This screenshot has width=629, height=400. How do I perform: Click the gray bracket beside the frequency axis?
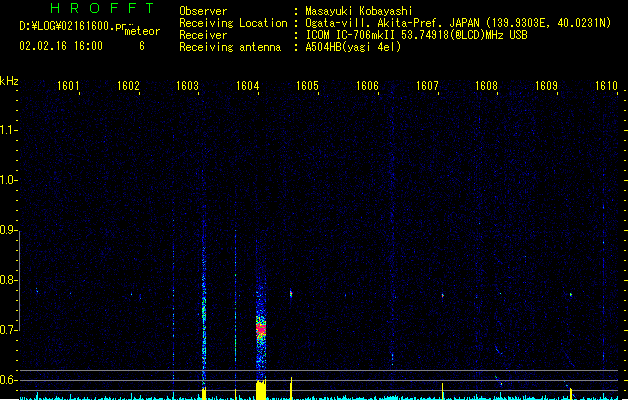[x=19, y=281]
